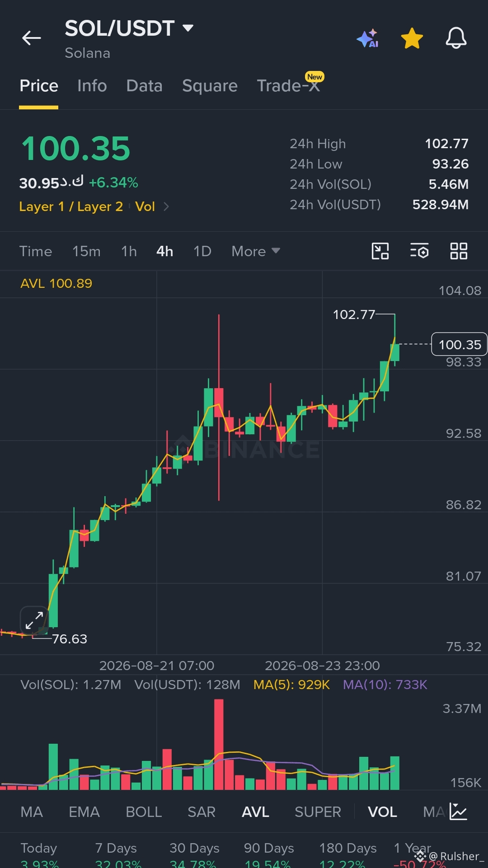The image size is (488, 868).
Task: Tap the +6.34% change value
Action: click(113, 183)
